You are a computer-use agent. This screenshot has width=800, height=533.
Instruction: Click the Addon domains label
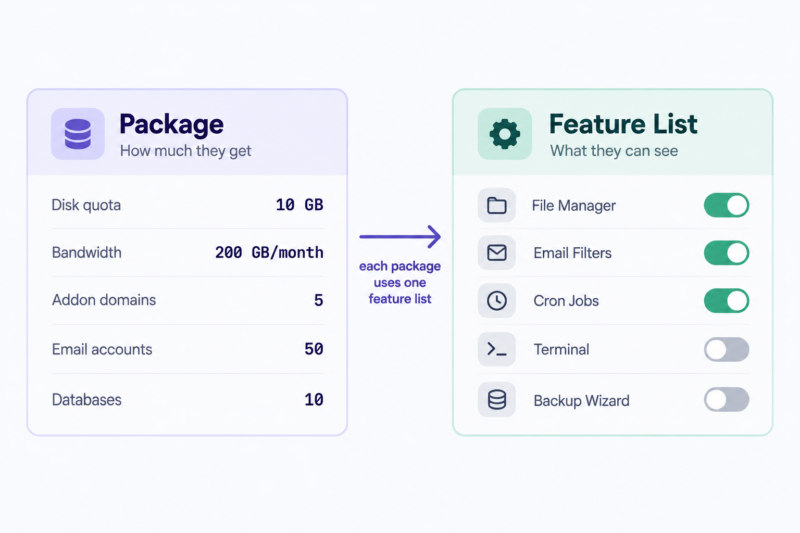[x=104, y=300]
